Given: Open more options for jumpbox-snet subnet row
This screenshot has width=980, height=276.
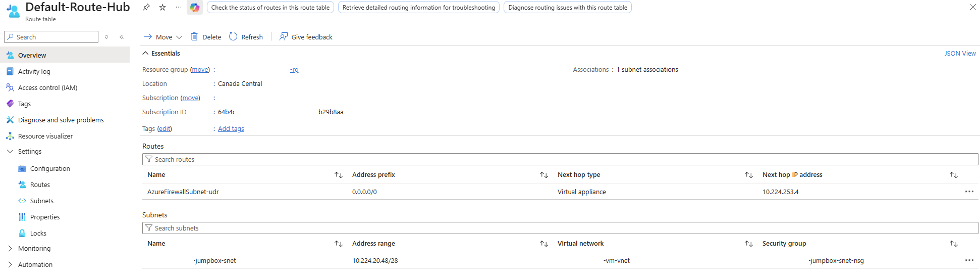Looking at the screenshot, I should tap(969, 260).
